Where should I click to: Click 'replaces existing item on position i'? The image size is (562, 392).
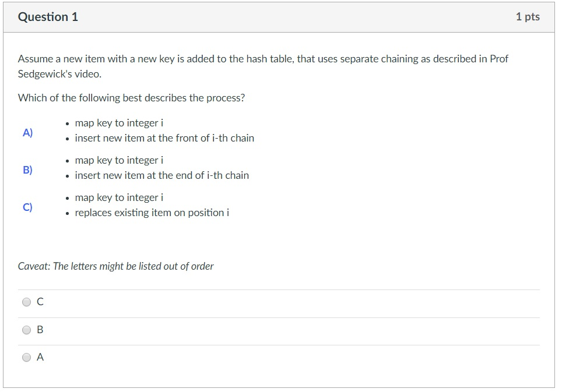point(152,213)
